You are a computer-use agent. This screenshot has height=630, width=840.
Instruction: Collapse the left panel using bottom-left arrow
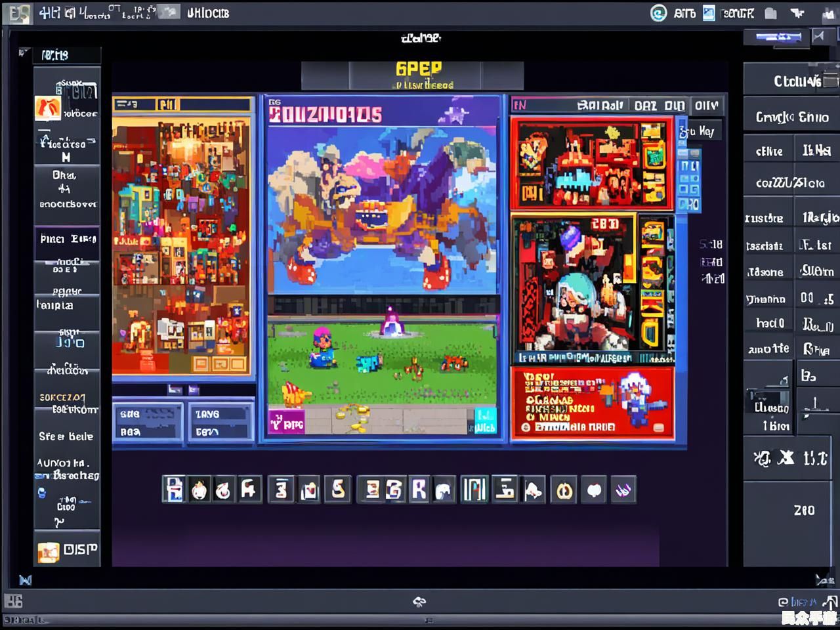point(25,579)
